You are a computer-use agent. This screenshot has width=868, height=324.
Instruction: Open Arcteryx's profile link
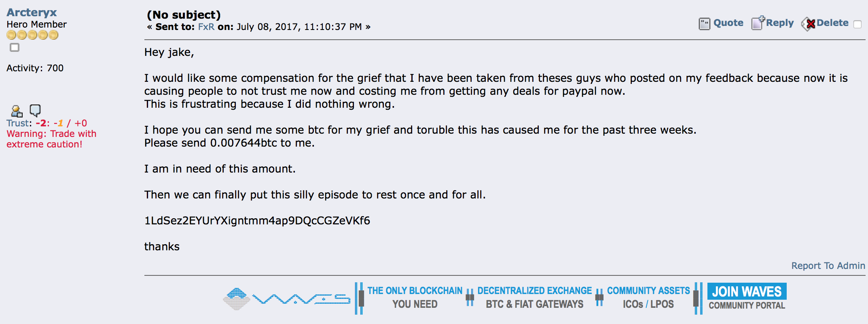click(x=32, y=13)
